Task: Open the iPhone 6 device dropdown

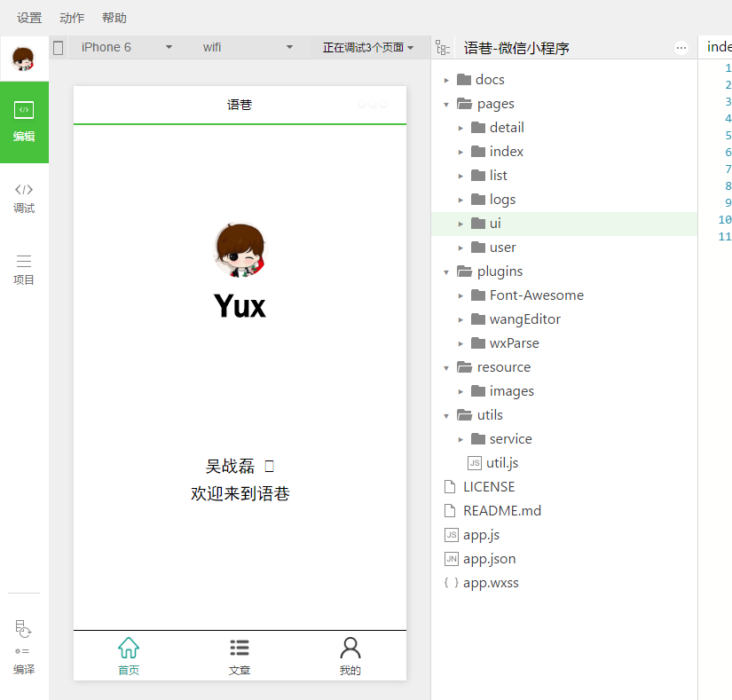Action: tap(126, 47)
